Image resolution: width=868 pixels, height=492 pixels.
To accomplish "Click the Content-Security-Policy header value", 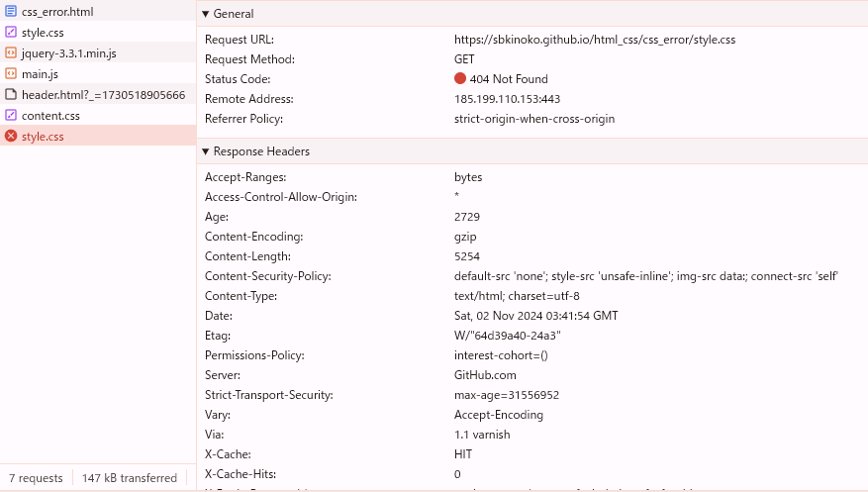I will click(646, 276).
